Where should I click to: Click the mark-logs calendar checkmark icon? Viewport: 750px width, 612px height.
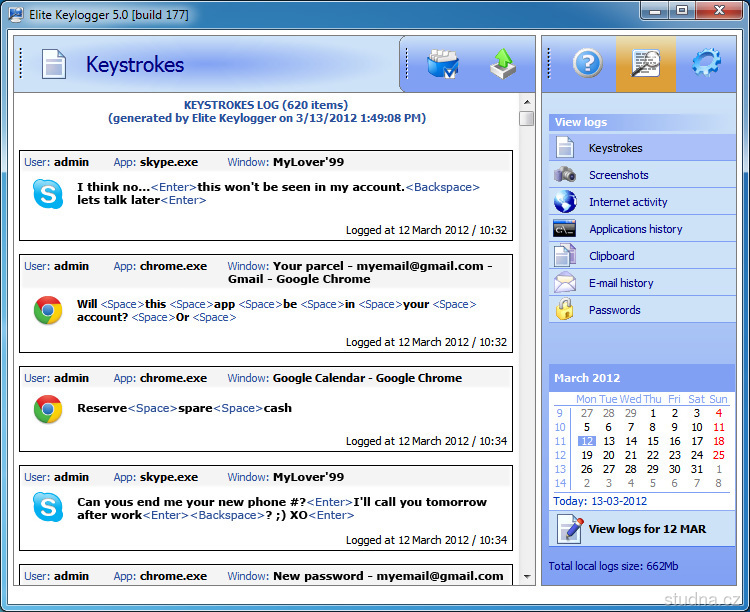click(442, 64)
